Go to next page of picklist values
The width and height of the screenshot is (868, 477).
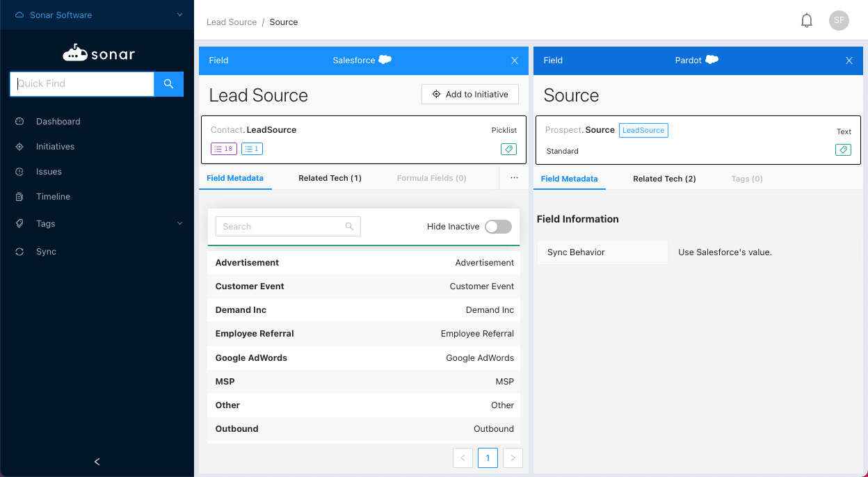coord(513,458)
